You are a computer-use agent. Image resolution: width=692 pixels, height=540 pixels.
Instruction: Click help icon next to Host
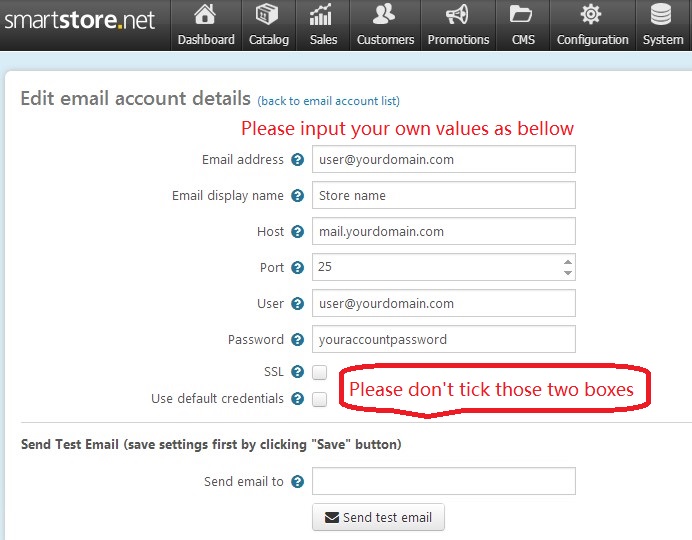[297, 232]
